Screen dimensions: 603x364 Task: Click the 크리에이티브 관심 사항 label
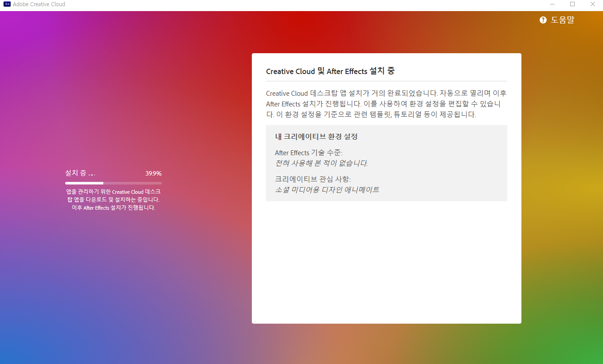(313, 179)
